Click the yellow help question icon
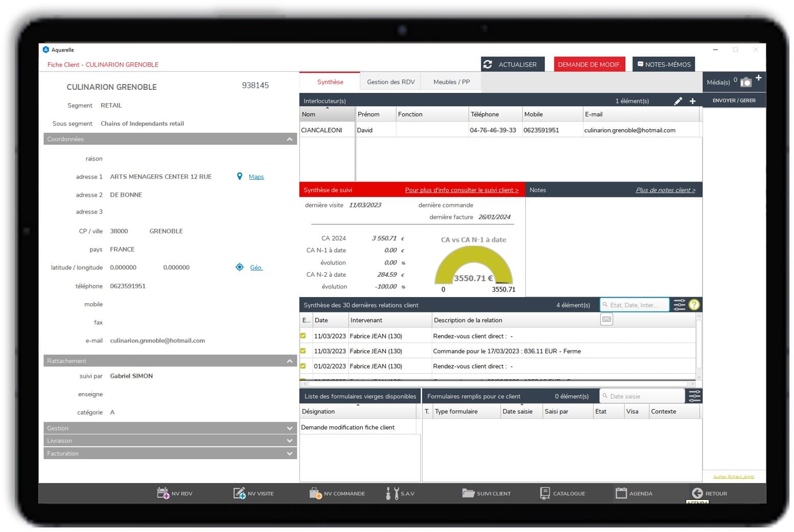 tap(694, 305)
